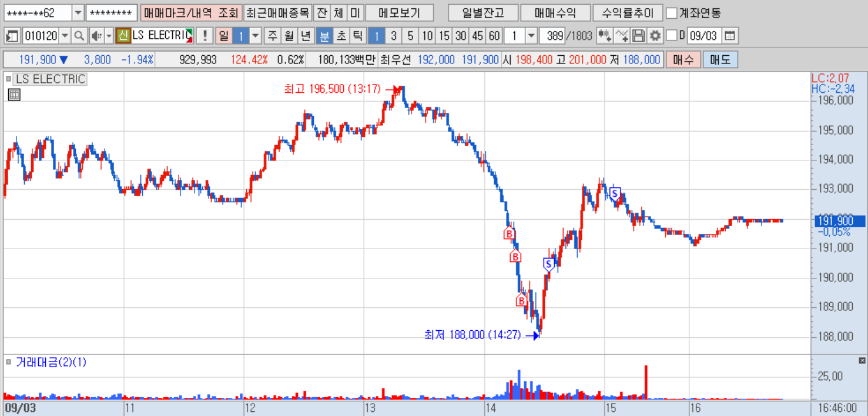This screenshot has width=868, height=416.
Task: Select the 60 minute interval
Action: [494, 36]
